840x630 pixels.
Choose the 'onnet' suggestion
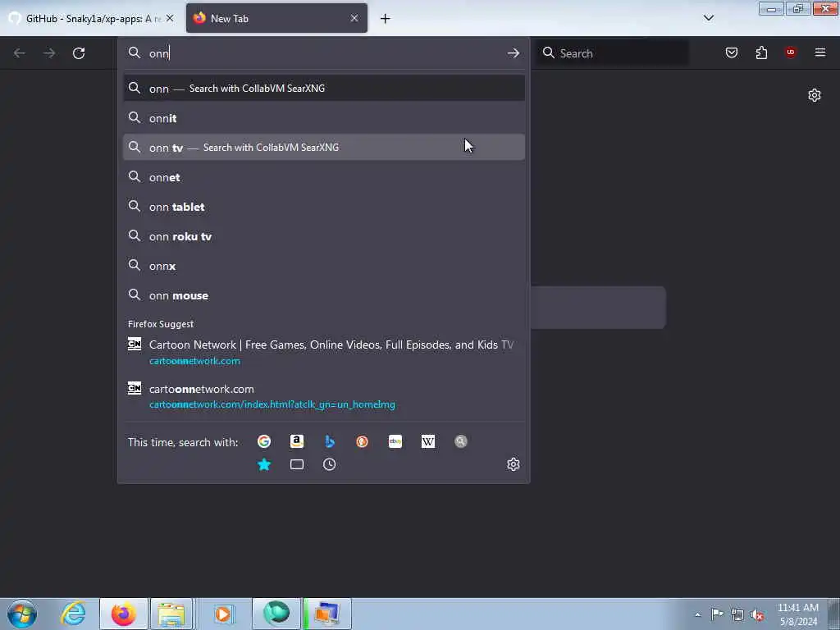pos(323,177)
